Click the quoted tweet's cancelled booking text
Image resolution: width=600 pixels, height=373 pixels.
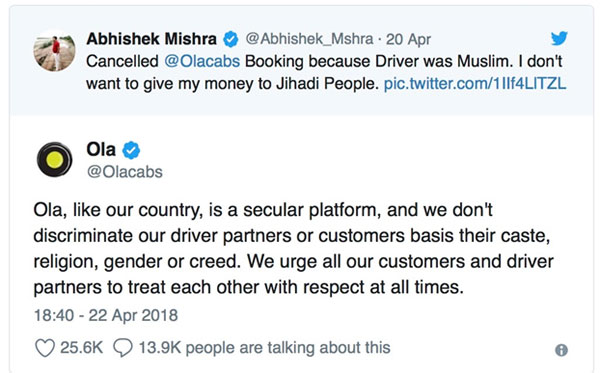pos(326,73)
